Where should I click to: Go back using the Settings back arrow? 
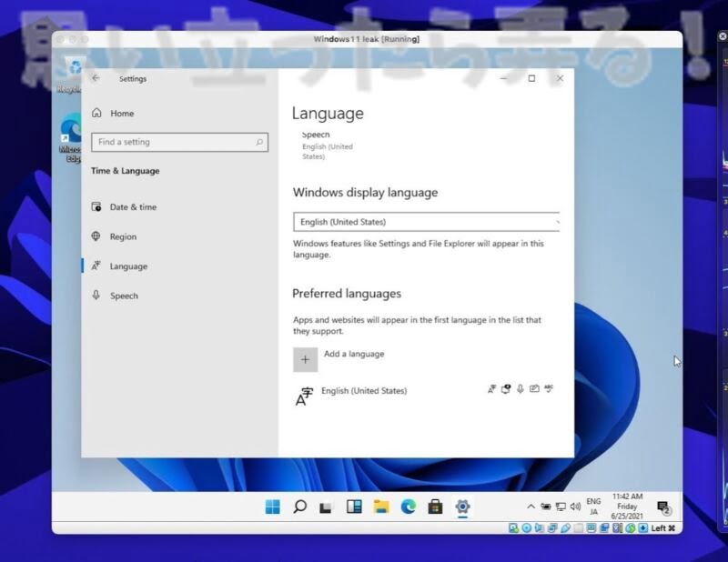(x=96, y=78)
